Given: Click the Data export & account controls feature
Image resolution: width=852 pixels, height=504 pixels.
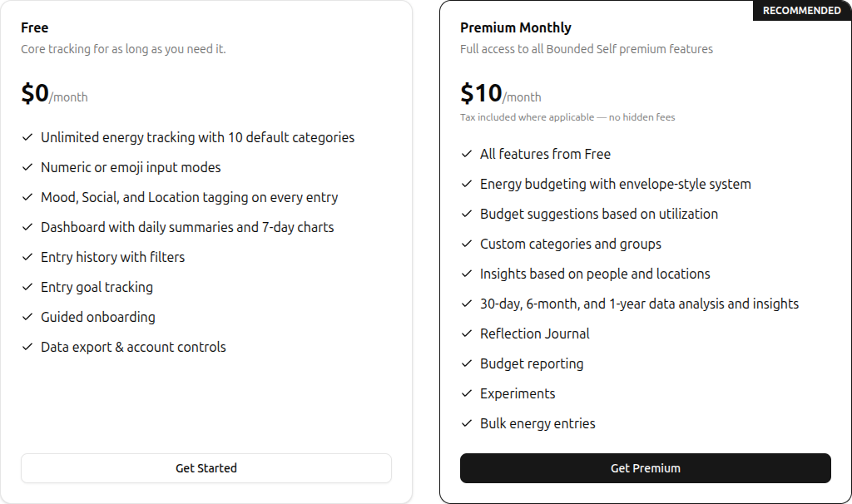Looking at the screenshot, I should 133,347.
